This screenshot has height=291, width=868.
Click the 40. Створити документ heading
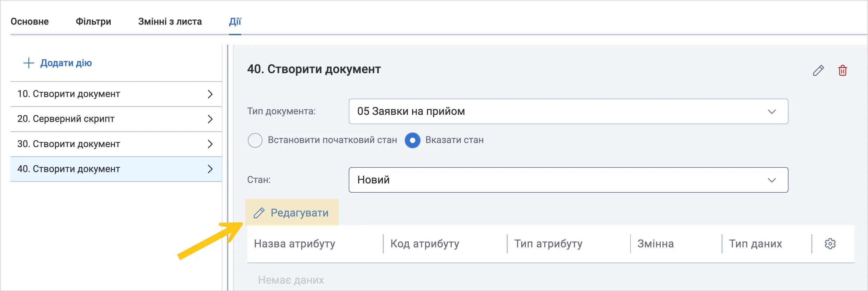pyautogui.click(x=314, y=69)
